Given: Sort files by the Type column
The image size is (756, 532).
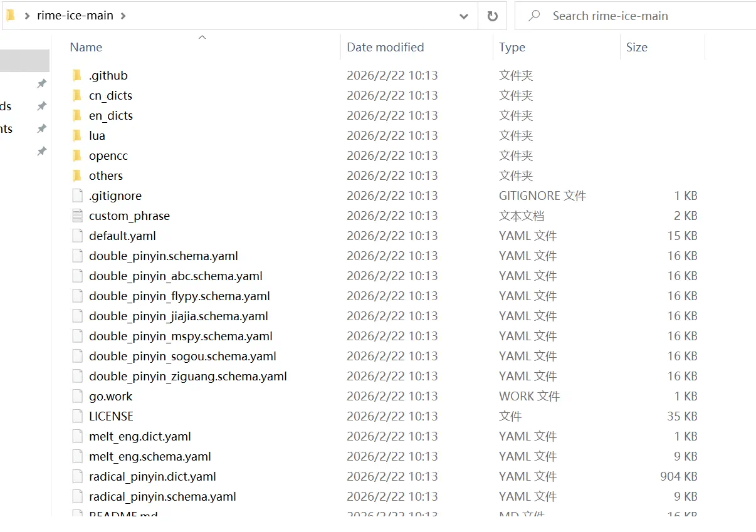Looking at the screenshot, I should pyautogui.click(x=512, y=48).
